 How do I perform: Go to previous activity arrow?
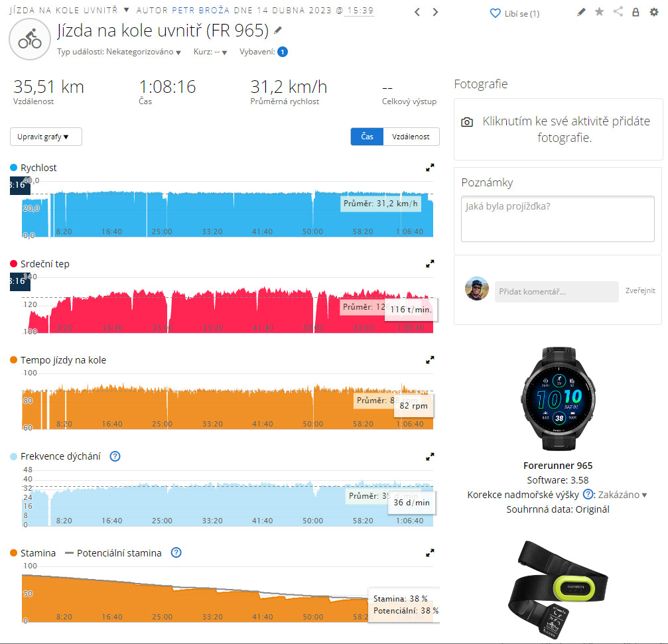coord(417,13)
